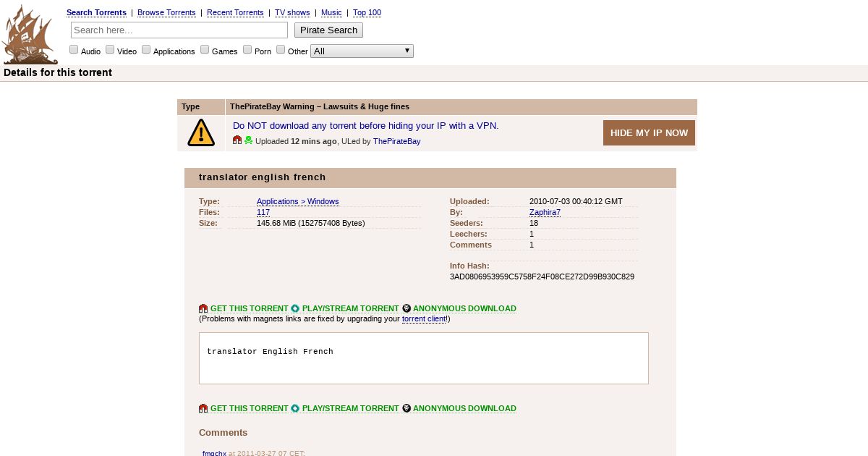Open uploader Zaphira7 profile
This screenshot has width=868, height=456.
click(545, 212)
